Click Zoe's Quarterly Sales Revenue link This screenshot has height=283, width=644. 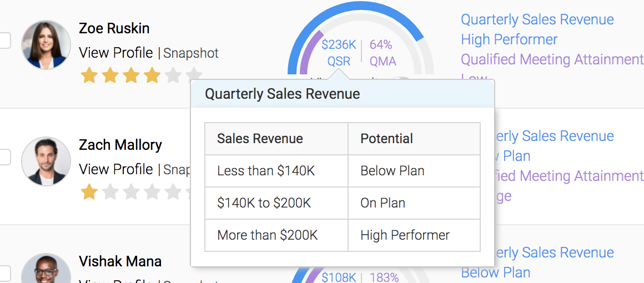(x=537, y=20)
